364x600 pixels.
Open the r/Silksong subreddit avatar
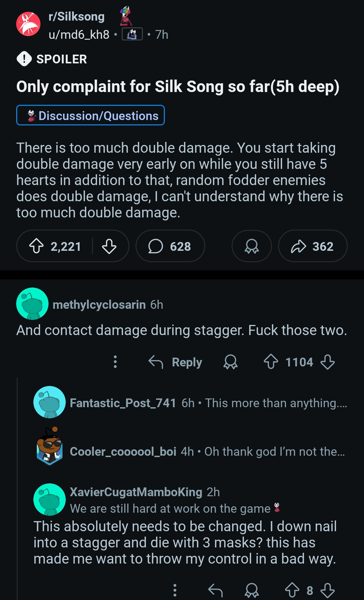tap(28, 24)
